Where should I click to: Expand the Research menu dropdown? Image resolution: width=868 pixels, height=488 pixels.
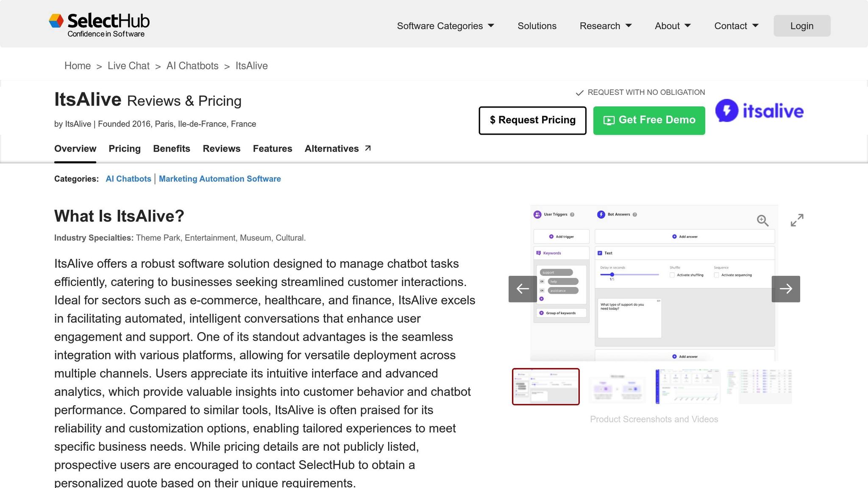[x=605, y=26]
